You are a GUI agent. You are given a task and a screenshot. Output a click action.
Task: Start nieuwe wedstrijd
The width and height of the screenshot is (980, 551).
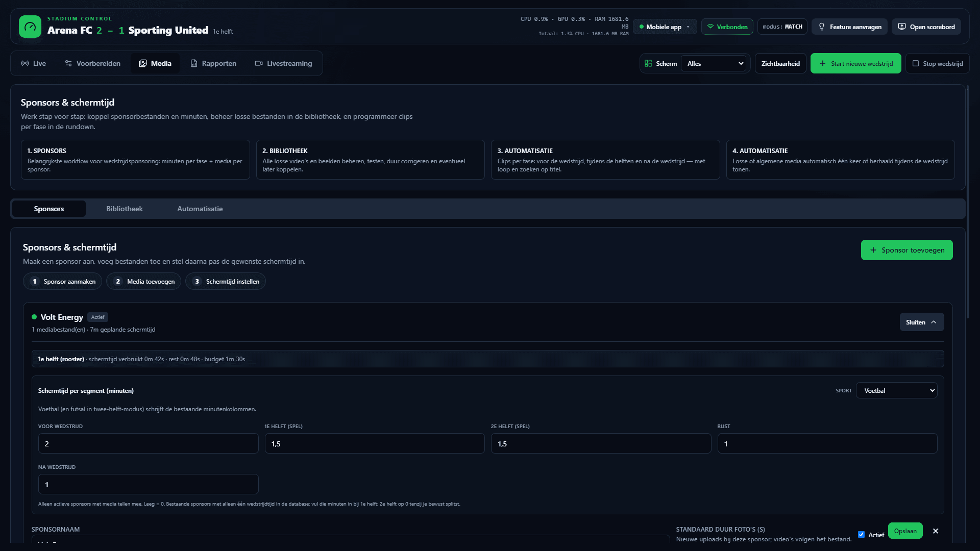click(855, 63)
